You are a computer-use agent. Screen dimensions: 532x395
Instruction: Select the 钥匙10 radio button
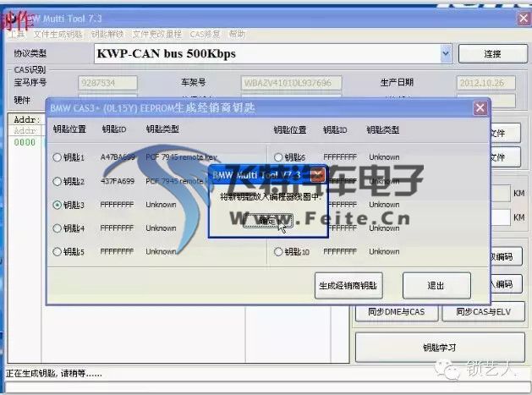(x=278, y=252)
